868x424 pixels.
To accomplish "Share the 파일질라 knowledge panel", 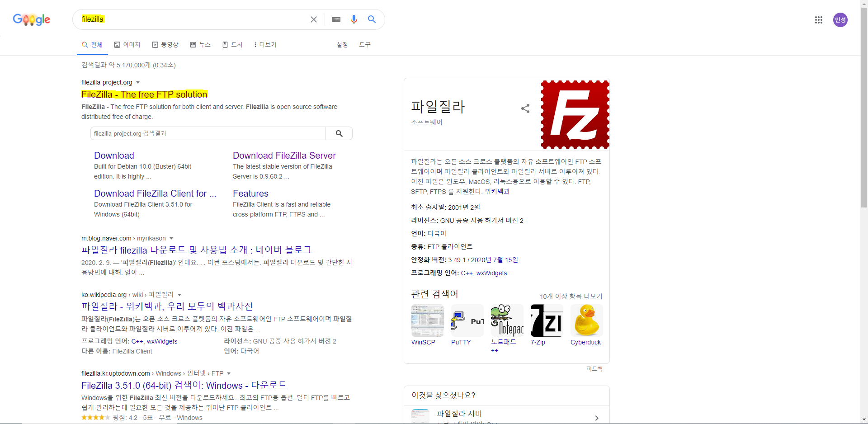I will tap(525, 108).
